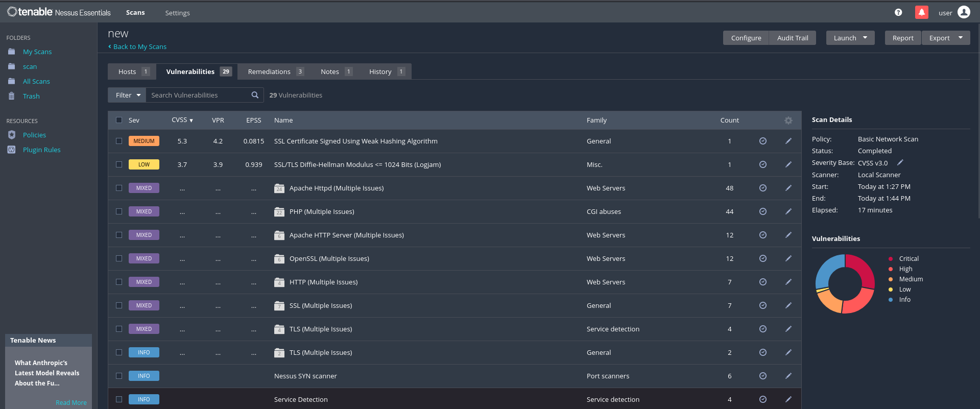Open the Launch dropdown

tap(850, 38)
